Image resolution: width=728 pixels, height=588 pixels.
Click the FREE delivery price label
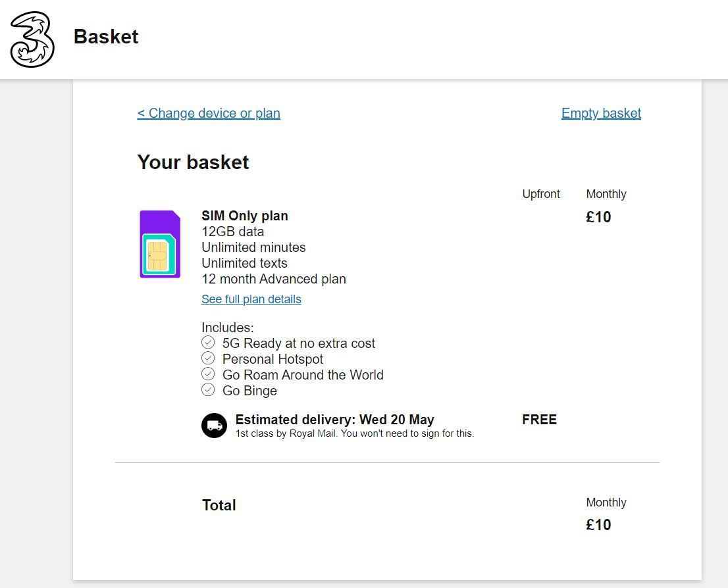tap(539, 420)
